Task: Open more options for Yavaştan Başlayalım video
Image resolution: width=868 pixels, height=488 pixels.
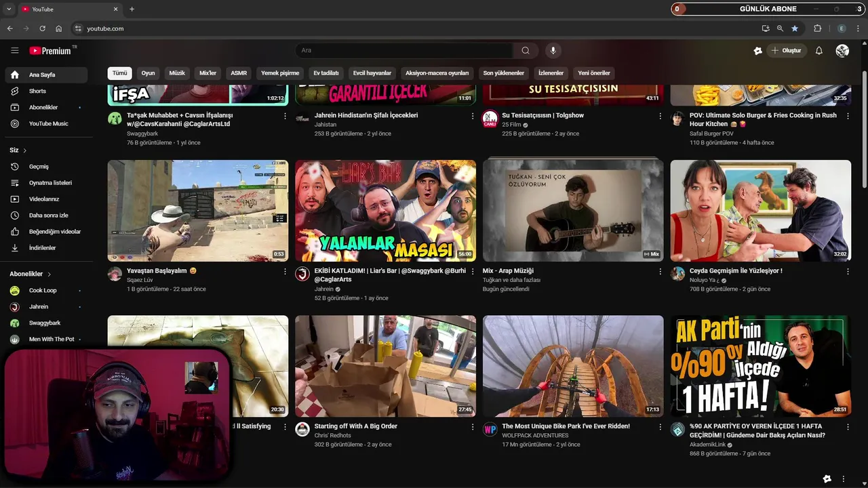Action: (x=285, y=271)
